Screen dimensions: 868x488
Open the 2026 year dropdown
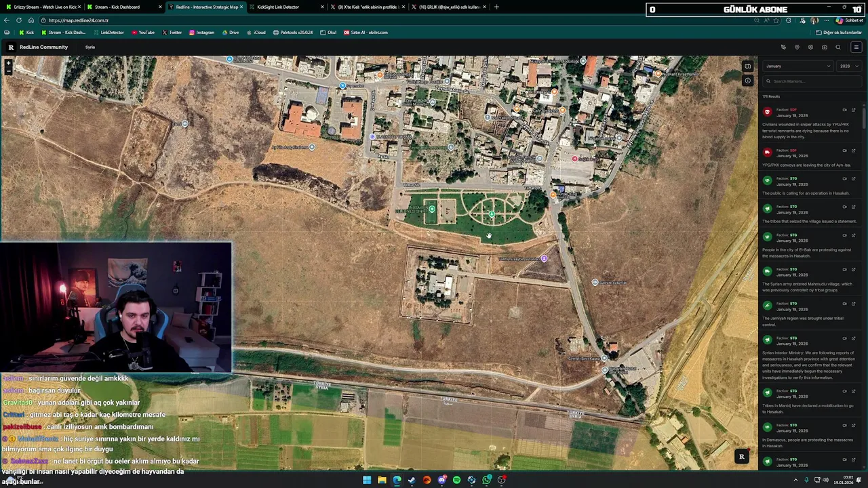[849, 66]
